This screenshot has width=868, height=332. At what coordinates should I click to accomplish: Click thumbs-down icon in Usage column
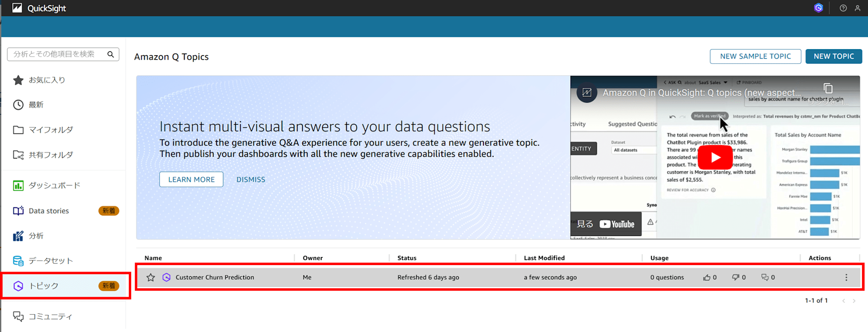pyautogui.click(x=736, y=277)
